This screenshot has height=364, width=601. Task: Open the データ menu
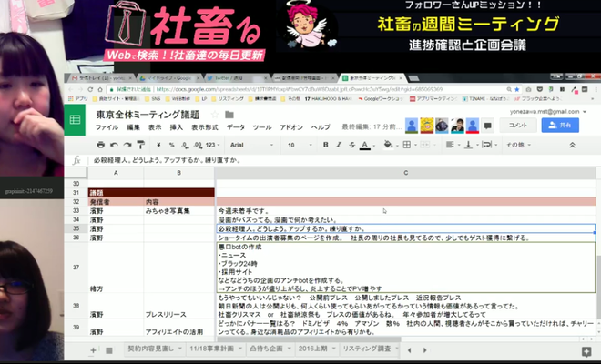pyautogui.click(x=236, y=127)
